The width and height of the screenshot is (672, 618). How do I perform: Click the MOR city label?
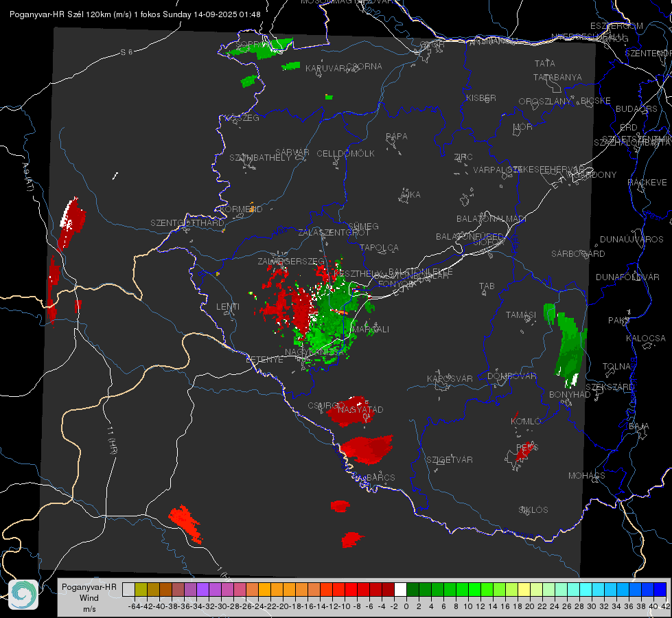coord(523,127)
